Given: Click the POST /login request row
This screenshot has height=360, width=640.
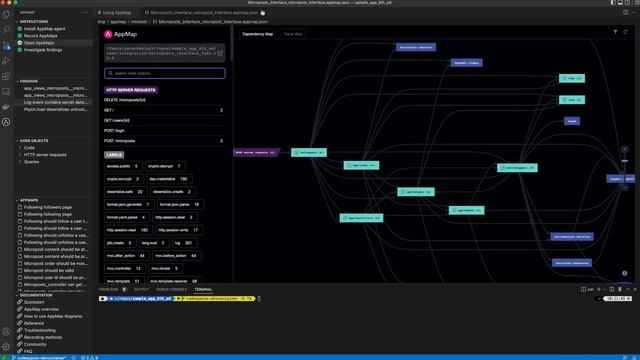Looking at the screenshot, I should (164, 131).
